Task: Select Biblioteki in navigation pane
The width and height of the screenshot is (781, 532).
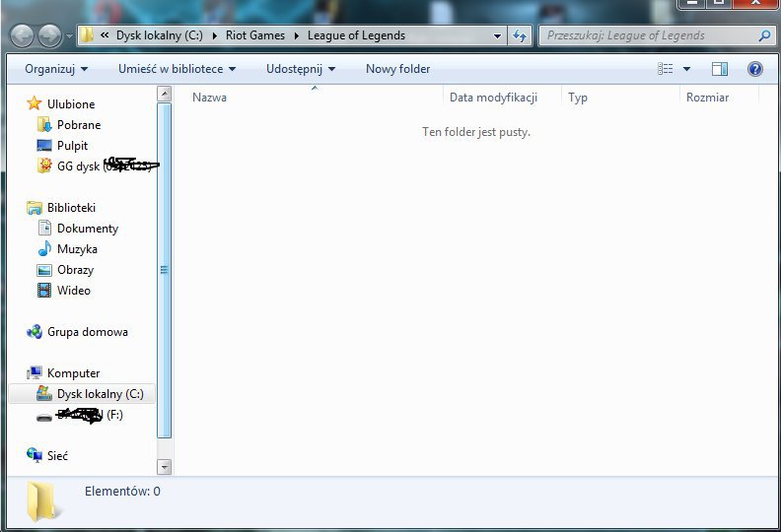Action: point(71,208)
